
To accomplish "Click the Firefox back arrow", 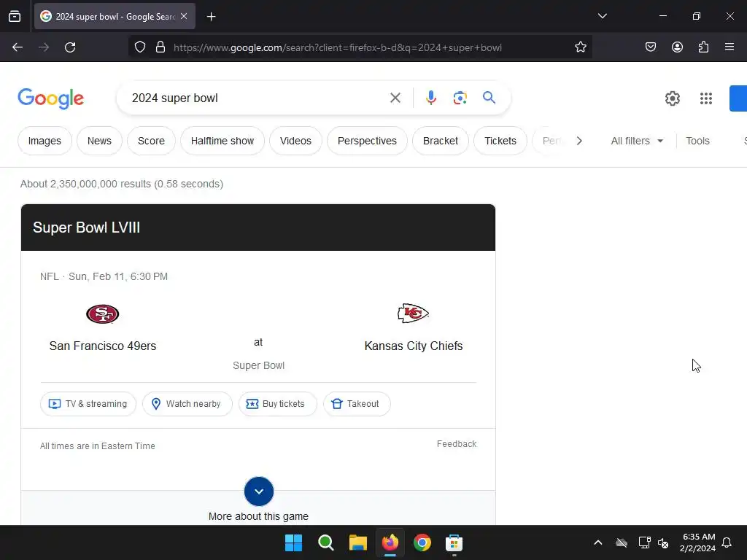I will [18, 47].
